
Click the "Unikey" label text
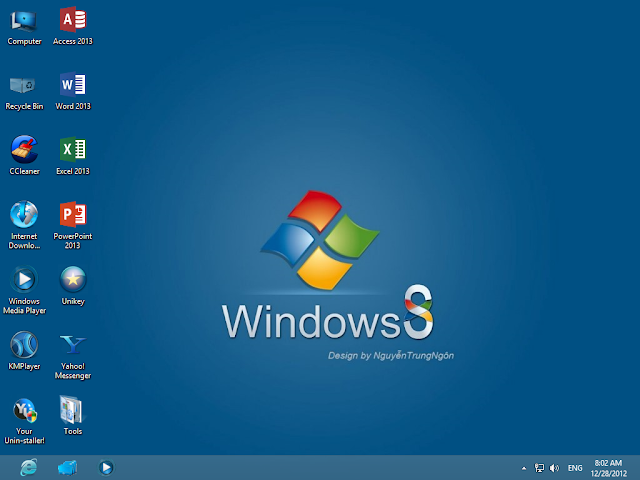pyautogui.click(x=73, y=301)
